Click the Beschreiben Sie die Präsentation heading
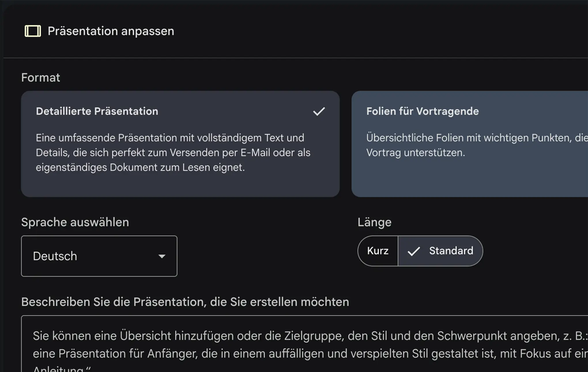 point(185,302)
